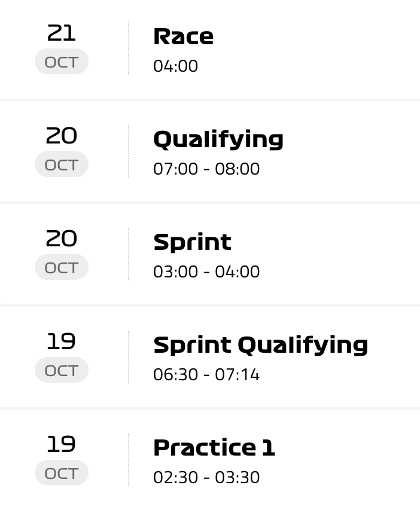Viewport: 420px width, 507px height.
Task: Tap the OCT badge in Sprint row
Action: [x=62, y=267]
